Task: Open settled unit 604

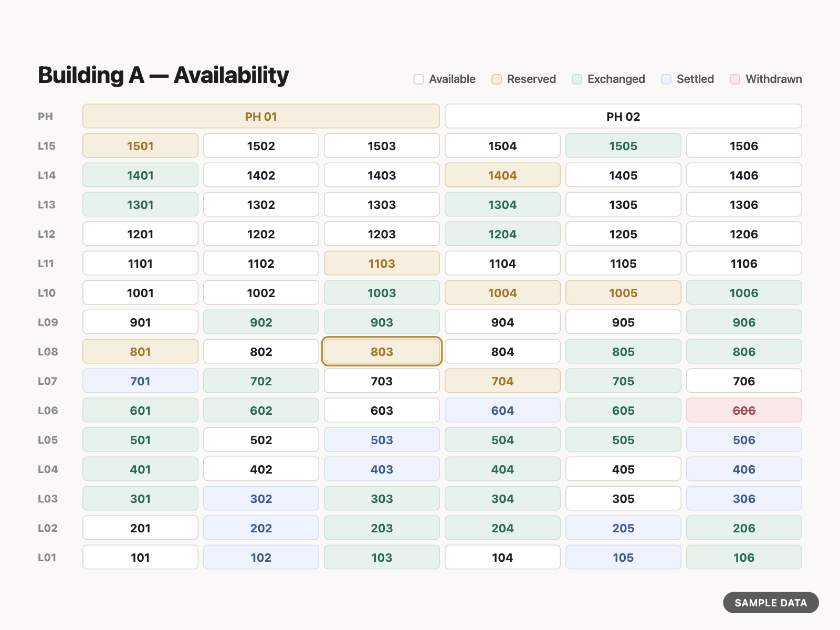Action: (x=502, y=410)
